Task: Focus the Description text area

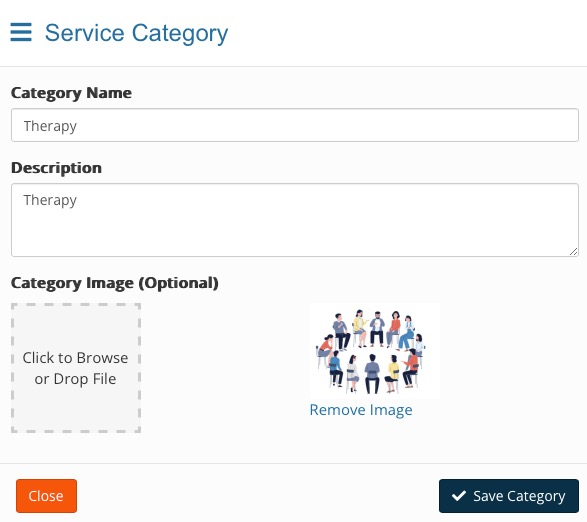Action: pos(295,220)
